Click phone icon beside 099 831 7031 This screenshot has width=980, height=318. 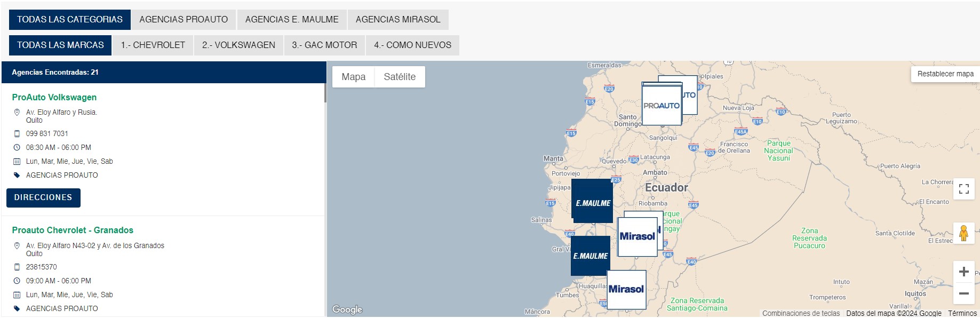[17, 133]
